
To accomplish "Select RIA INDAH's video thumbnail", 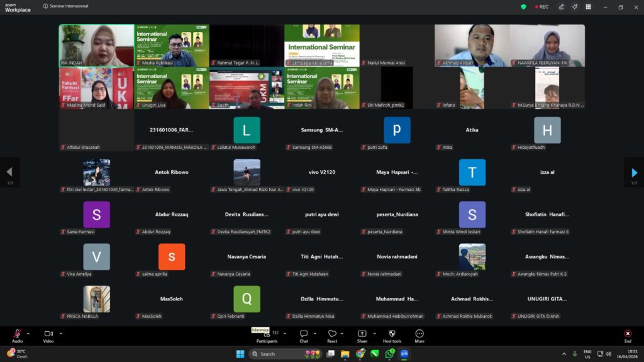I will point(96,45).
